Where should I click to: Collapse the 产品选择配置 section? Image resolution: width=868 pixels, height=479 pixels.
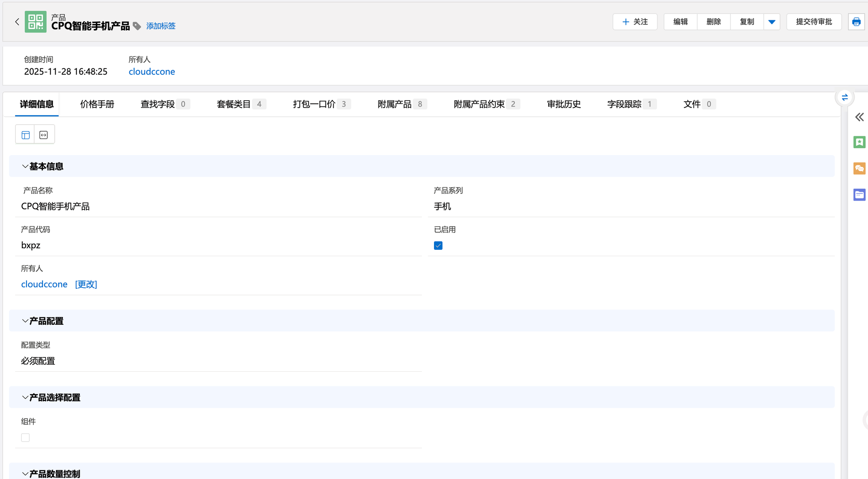(25, 397)
